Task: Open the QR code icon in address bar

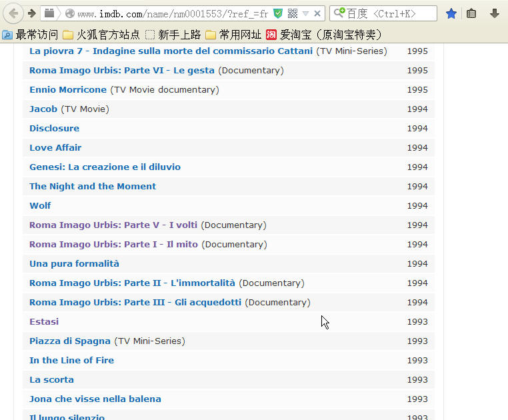Action: tap(293, 13)
